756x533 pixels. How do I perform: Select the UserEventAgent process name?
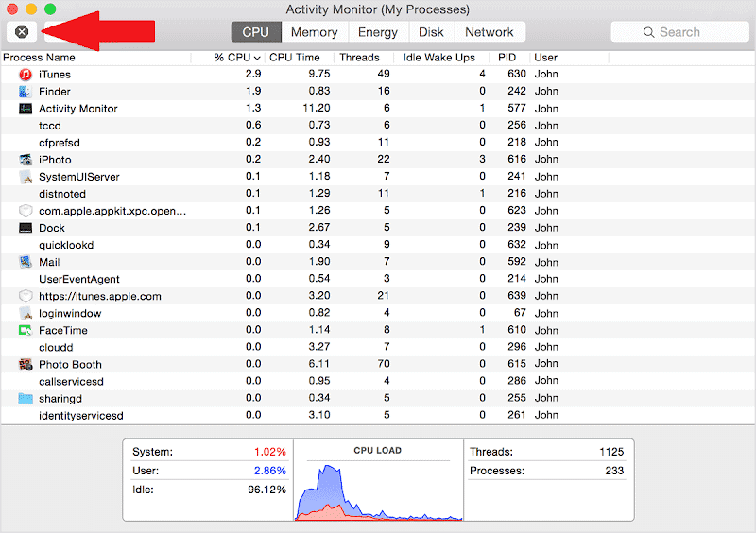coord(79,279)
